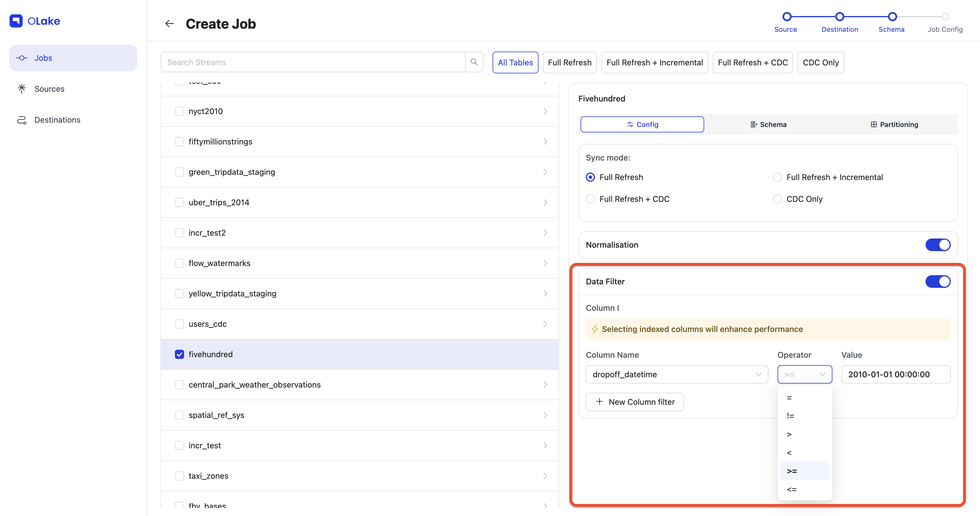The image size is (980, 516).
Task: Click the Destination step circle
Action: click(840, 17)
